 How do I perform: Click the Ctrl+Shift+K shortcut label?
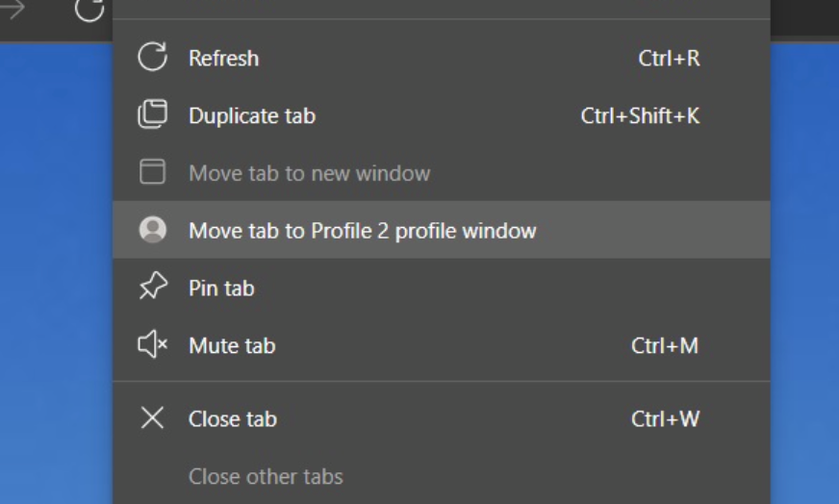(640, 115)
